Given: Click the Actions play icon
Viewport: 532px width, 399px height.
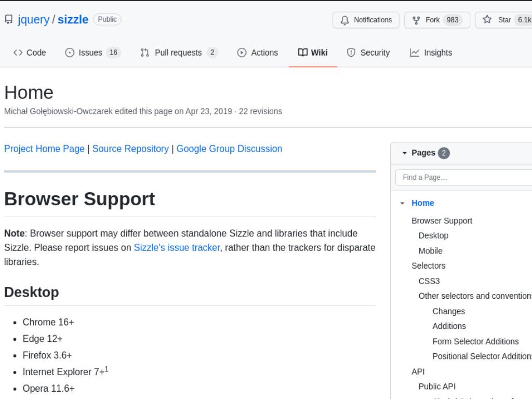Looking at the screenshot, I should coord(242,52).
